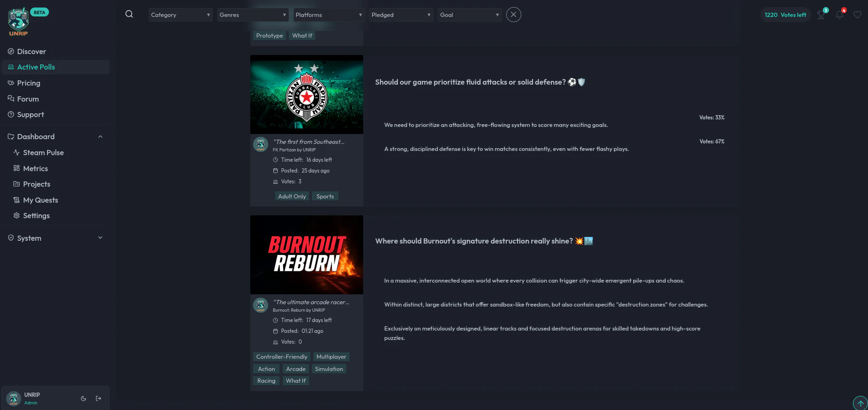The width and height of the screenshot is (868, 410).
Task: Open the Platforms dropdown filter
Action: (x=329, y=15)
